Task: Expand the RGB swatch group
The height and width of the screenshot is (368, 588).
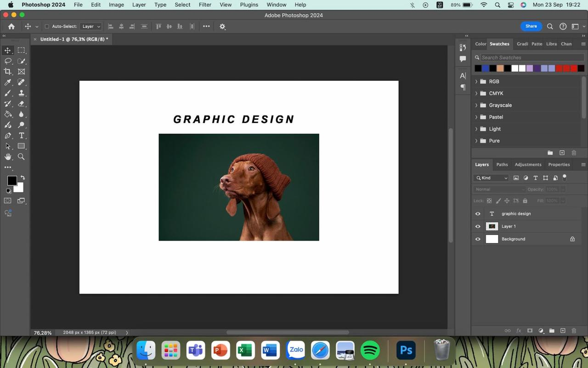Action: click(x=476, y=81)
